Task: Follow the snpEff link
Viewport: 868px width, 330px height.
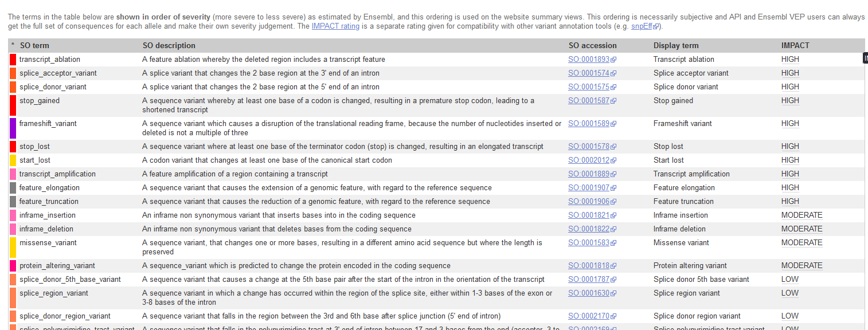Action: coord(642,26)
